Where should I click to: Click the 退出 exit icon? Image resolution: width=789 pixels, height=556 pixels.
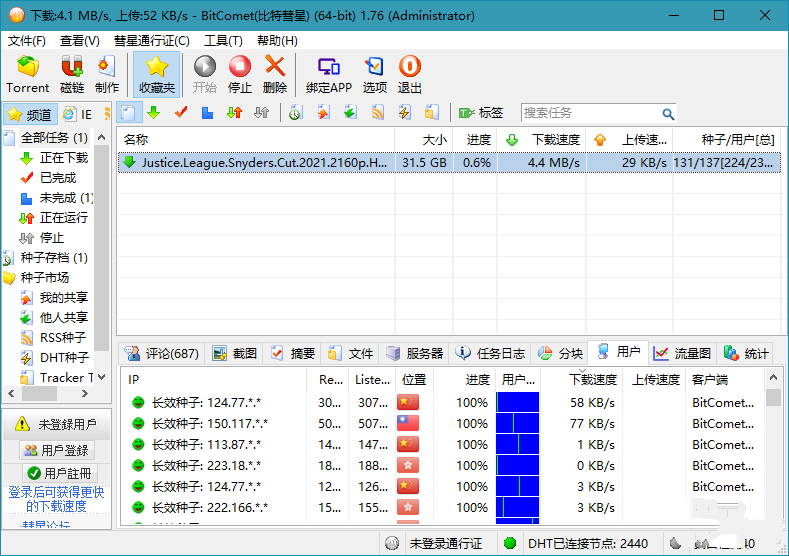(x=410, y=75)
